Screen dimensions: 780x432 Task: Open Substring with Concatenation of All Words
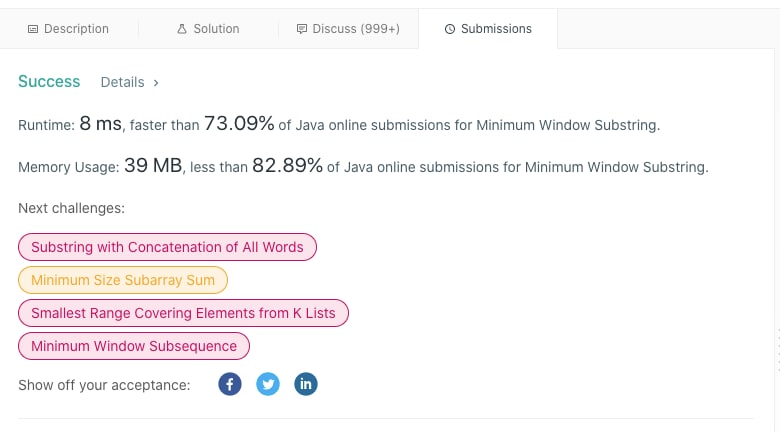(167, 247)
